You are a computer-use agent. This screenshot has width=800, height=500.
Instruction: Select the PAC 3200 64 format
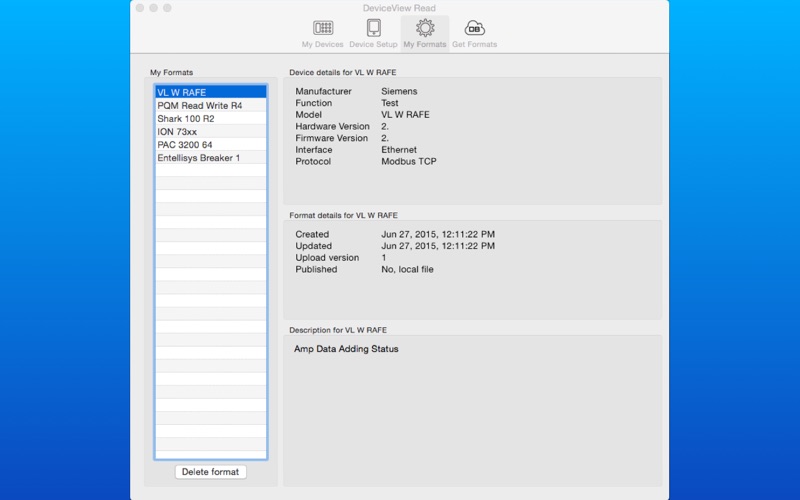click(x=210, y=144)
